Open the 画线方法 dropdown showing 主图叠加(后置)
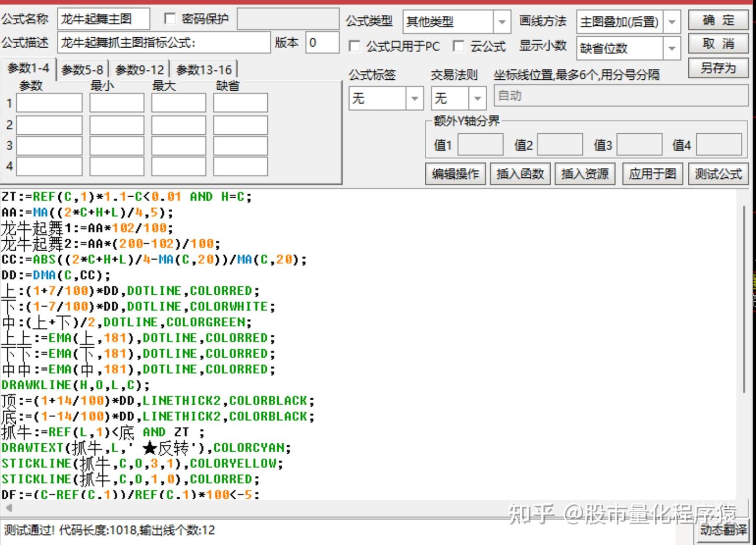Viewport: 756px width, 545px height. 628,22
